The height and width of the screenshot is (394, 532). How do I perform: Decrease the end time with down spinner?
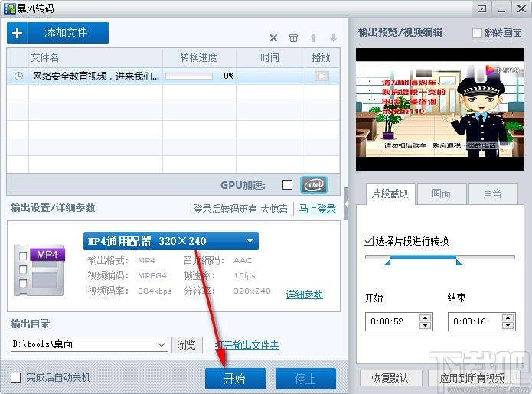click(508, 325)
